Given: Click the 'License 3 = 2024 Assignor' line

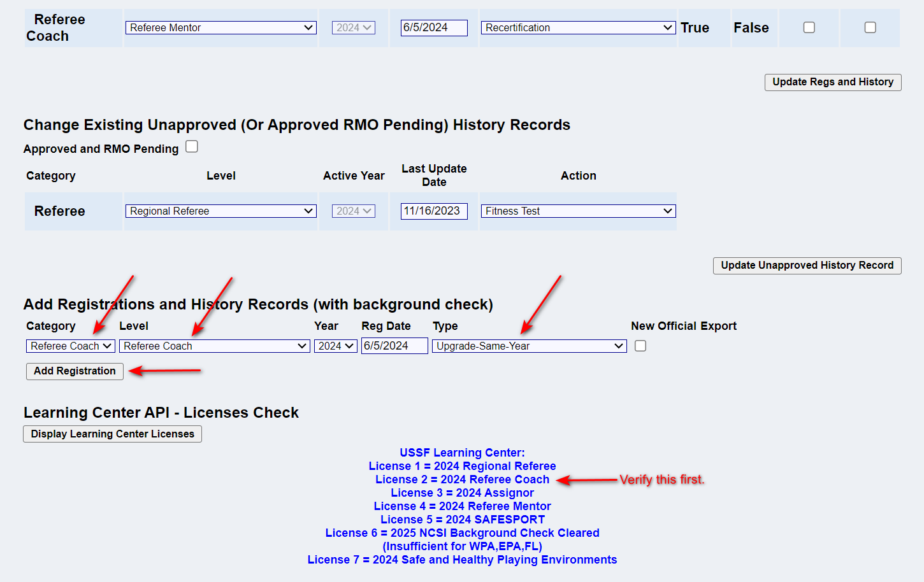Looking at the screenshot, I should pyautogui.click(x=463, y=493).
